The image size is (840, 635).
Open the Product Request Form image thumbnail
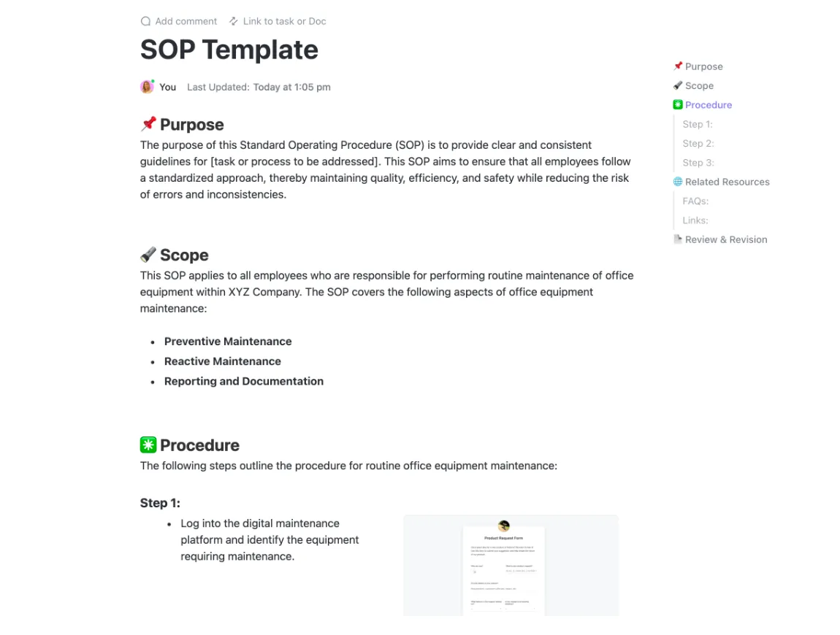pos(511,566)
